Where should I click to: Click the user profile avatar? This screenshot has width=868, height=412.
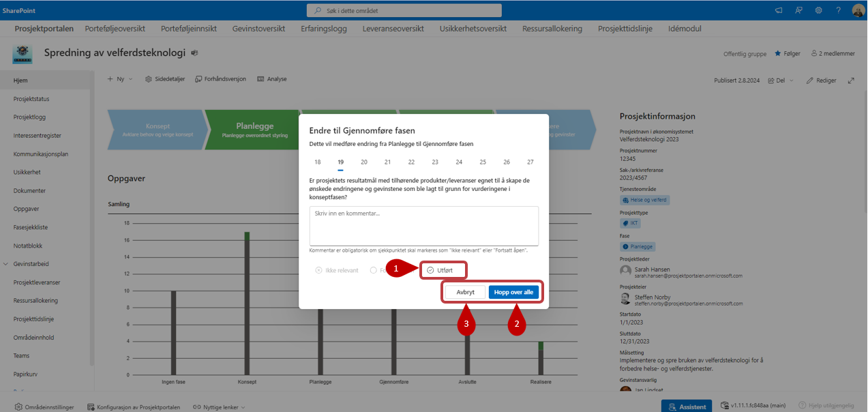[858, 10]
